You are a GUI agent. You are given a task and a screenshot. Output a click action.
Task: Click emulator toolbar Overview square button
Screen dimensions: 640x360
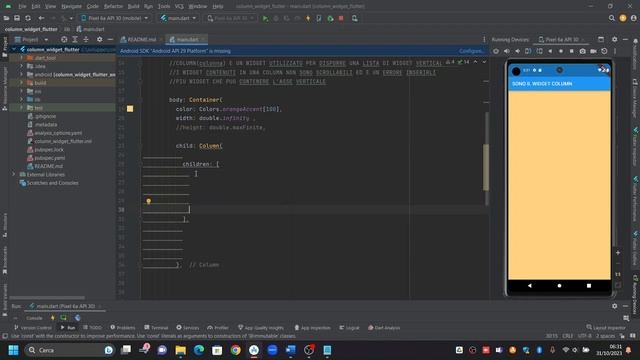(x=571, y=51)
